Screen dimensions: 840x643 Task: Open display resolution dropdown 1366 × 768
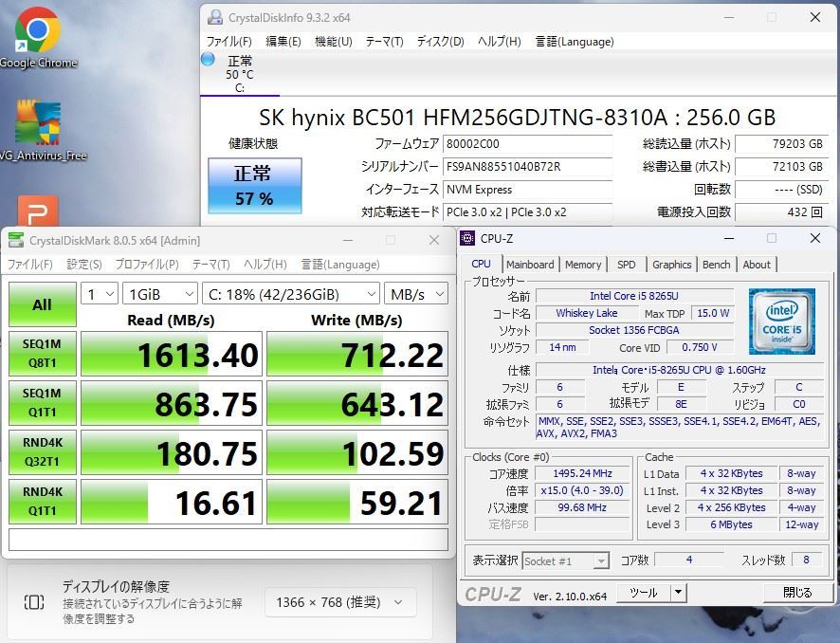340,602
